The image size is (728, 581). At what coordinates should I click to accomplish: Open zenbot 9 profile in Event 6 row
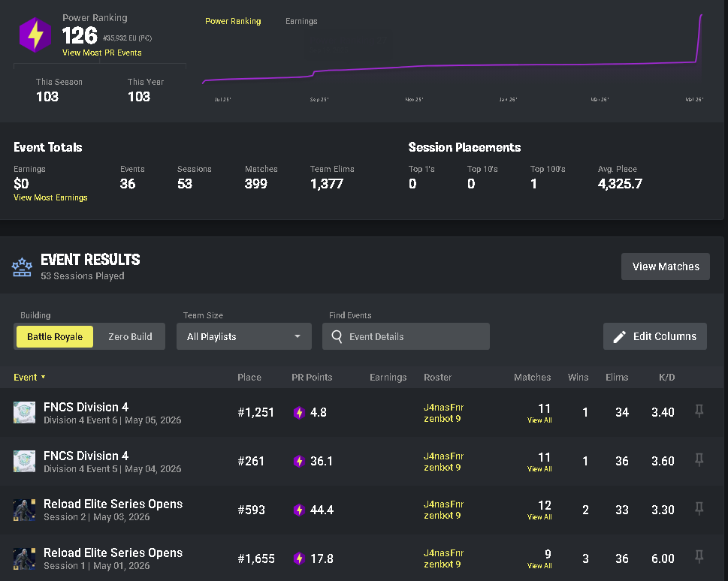pos(442,419)
